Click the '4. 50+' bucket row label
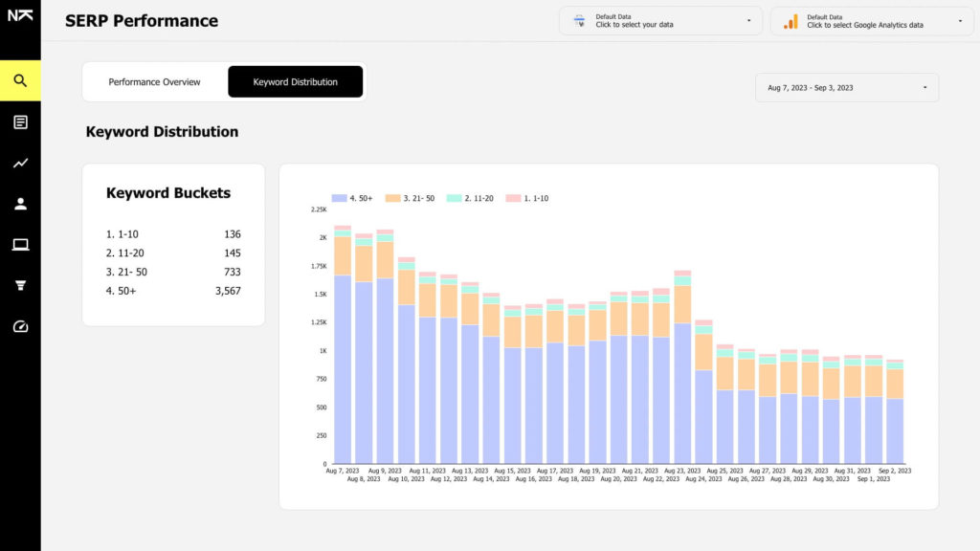The height and width of the screenshot is (551, 980). pos(121,291)
